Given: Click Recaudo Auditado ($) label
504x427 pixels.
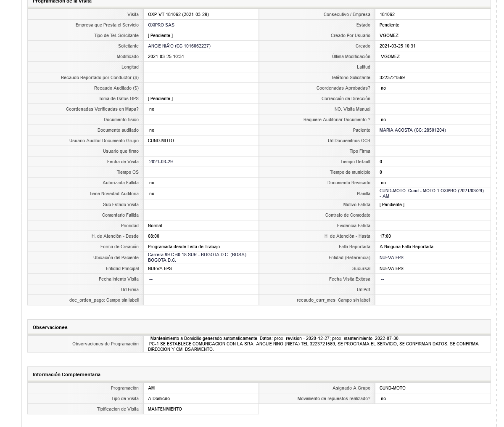Looking at the screenshot, I should click(x=116, y=88).
